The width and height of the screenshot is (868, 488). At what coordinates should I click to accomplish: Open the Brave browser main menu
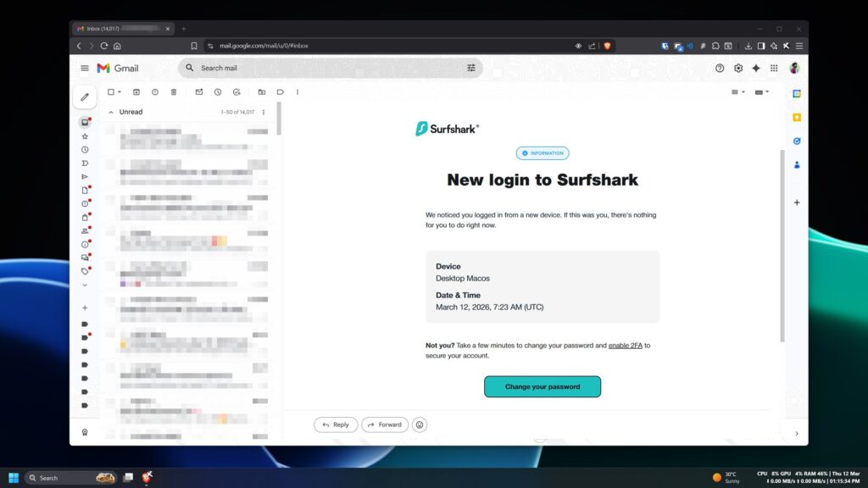click(799, 46)
